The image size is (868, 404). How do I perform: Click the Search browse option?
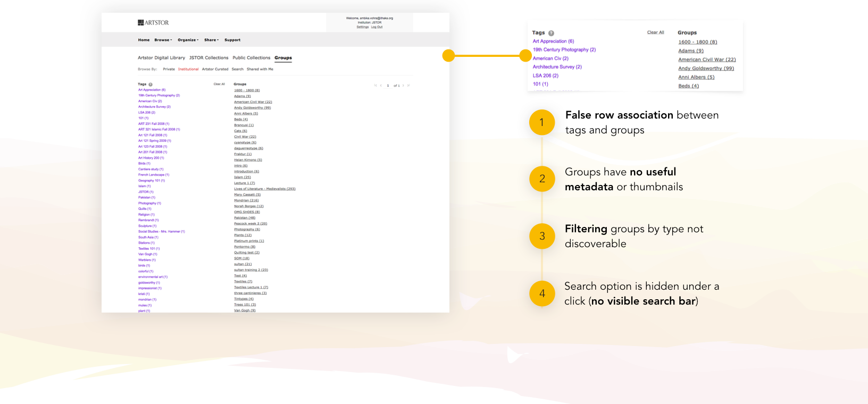coord(237,69)
